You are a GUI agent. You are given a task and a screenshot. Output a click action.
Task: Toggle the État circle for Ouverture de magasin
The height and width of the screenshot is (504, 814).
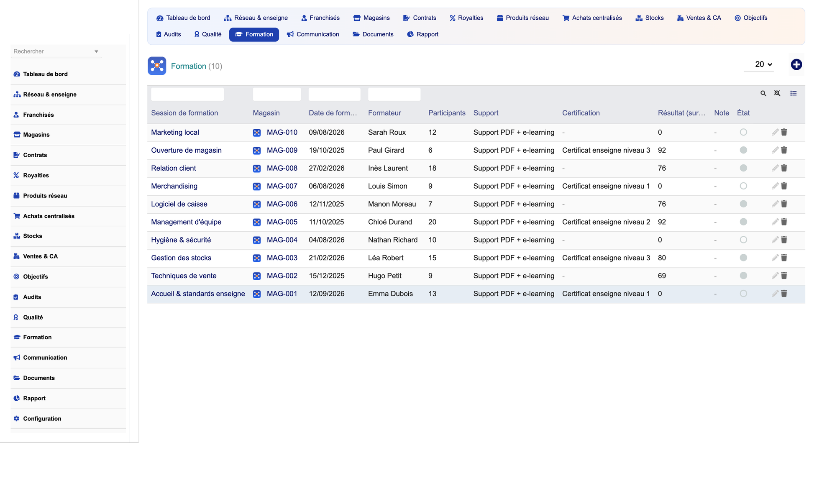click(743, 150)
